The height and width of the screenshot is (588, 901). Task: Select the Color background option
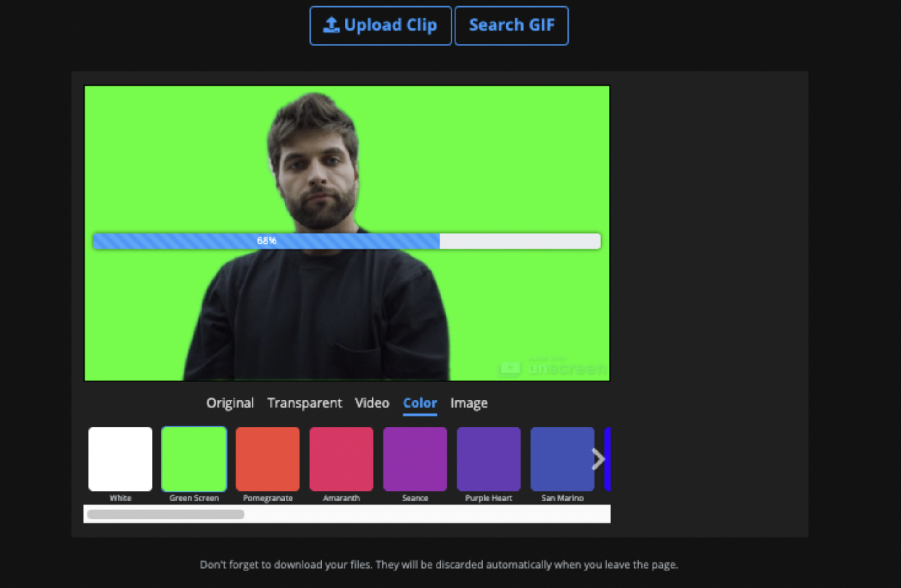coord(420,403)
